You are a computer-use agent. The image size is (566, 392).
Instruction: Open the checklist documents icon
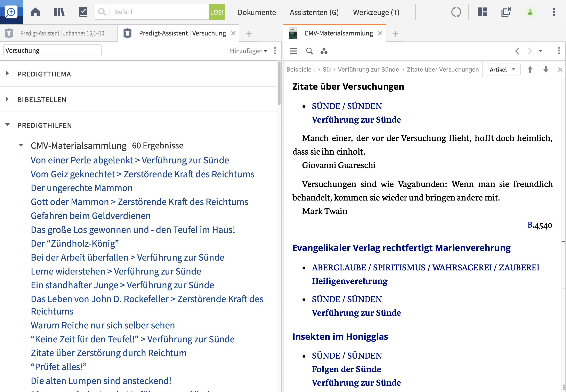coord(83,12)
